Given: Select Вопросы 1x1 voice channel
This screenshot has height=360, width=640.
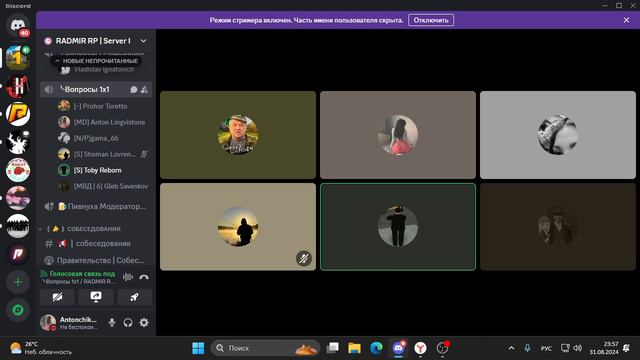Looking at the screenshot, I should (96, 89).
